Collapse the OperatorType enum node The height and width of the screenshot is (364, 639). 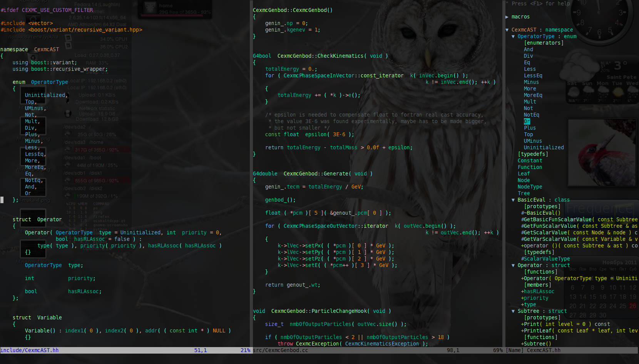pos(513,36)
